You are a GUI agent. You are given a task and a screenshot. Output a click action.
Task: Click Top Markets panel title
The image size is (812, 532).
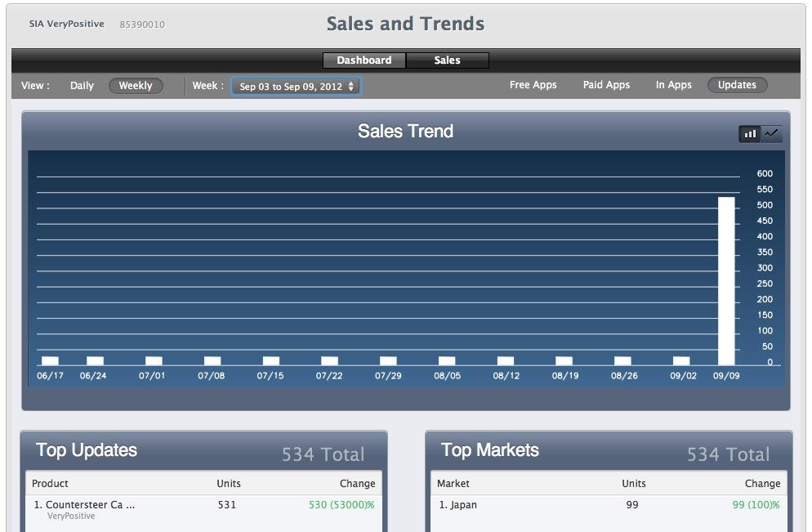[x=490, y=450]
